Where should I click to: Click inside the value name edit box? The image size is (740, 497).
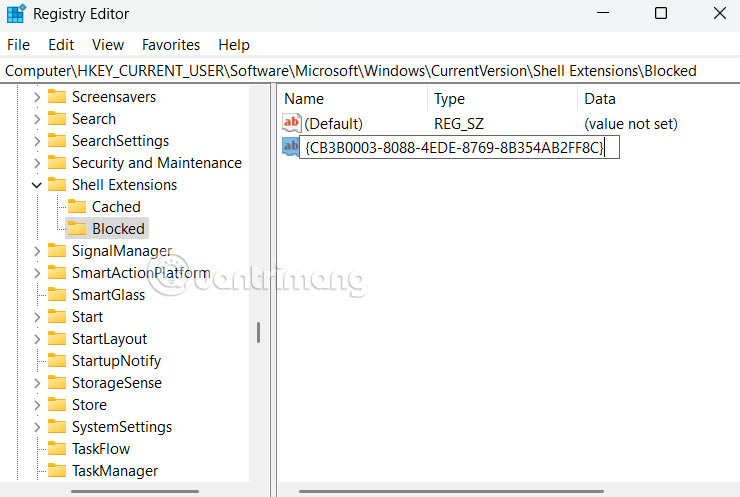(x=455, y=148)
